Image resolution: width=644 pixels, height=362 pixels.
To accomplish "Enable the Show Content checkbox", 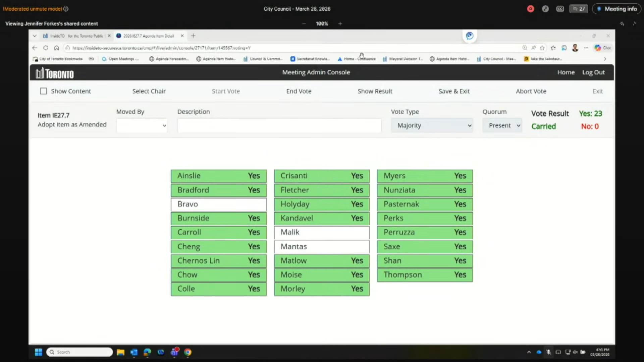I will 44,91.
